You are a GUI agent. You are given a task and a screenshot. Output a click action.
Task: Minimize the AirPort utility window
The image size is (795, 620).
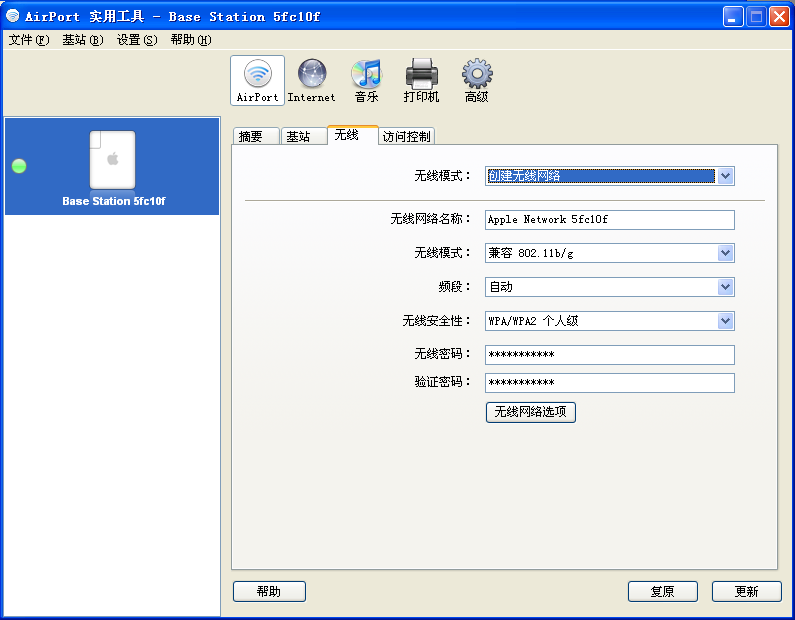click(733, 17)
